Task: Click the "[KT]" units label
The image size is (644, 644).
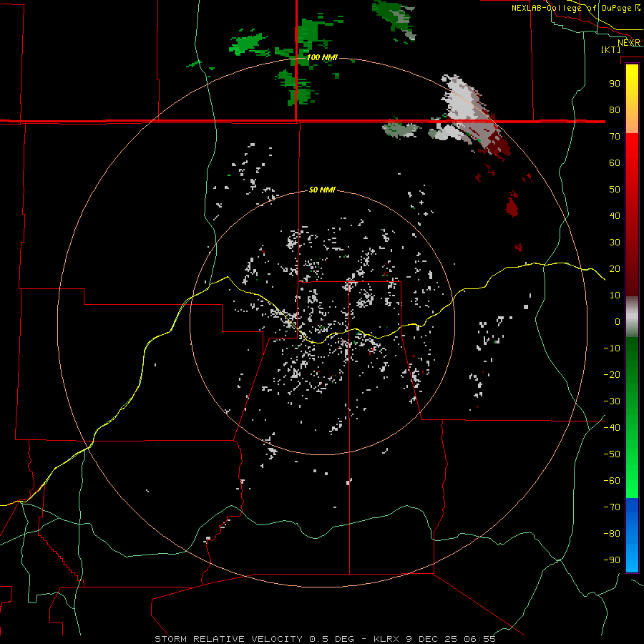Action: [610, 49]
